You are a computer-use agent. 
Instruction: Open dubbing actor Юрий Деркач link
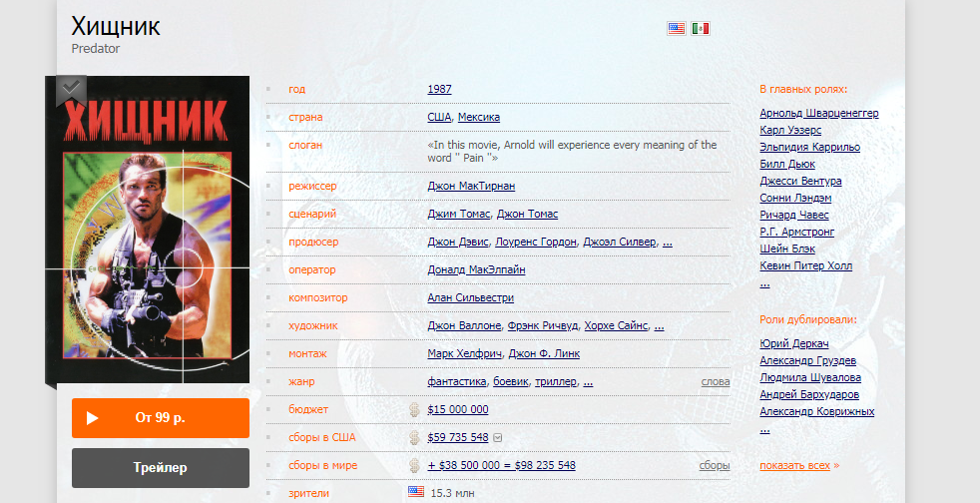[794, 343]
